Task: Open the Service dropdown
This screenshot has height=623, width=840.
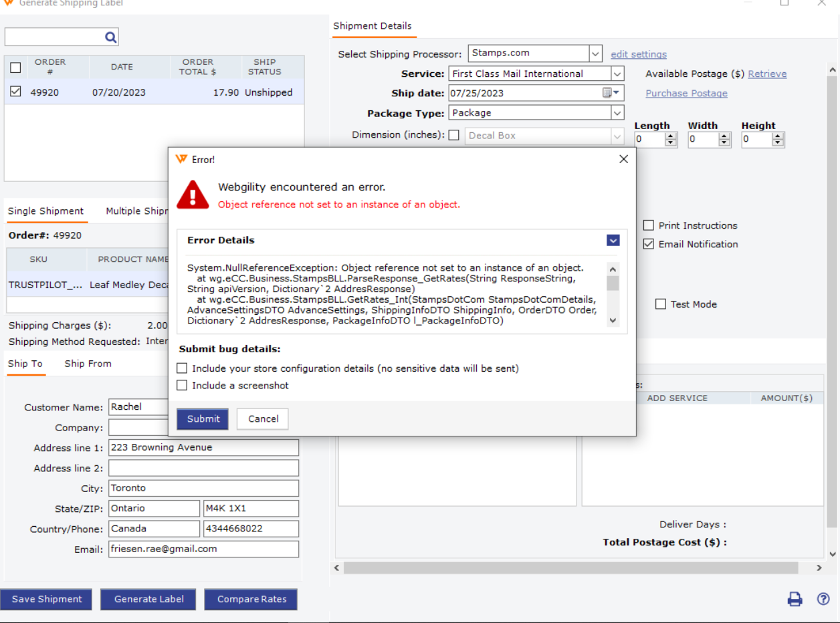Action: pyautogui.click(x=617, y=74)
